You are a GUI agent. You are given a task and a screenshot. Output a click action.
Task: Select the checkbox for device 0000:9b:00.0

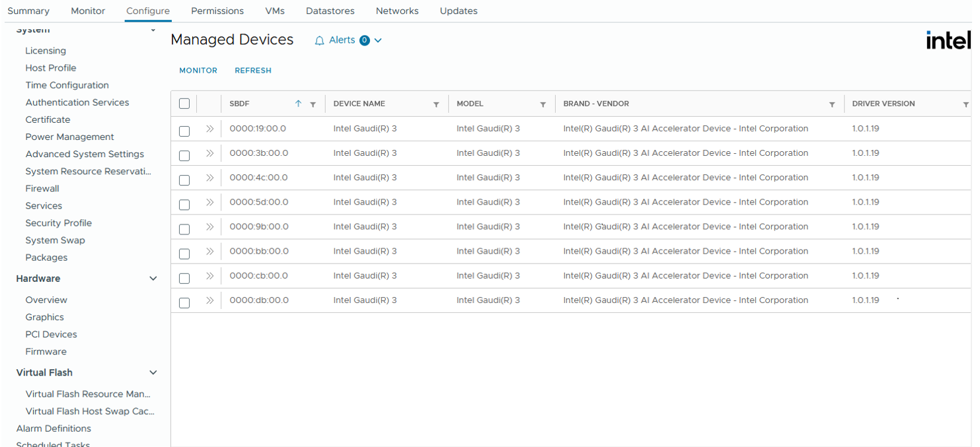click(x=184, y=229)
